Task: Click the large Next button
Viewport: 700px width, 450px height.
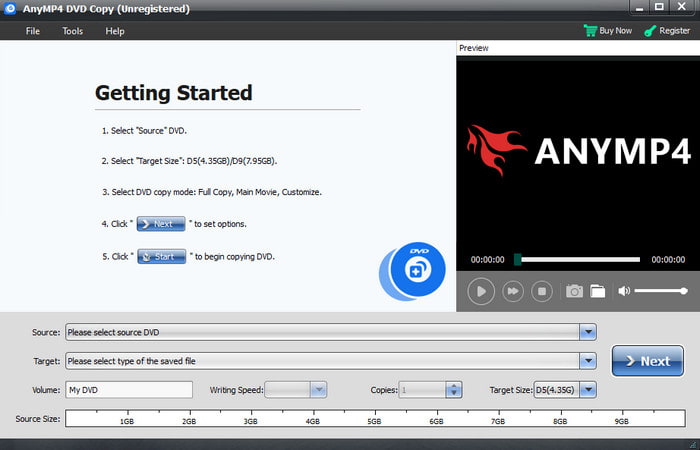Action: (647, 361)
